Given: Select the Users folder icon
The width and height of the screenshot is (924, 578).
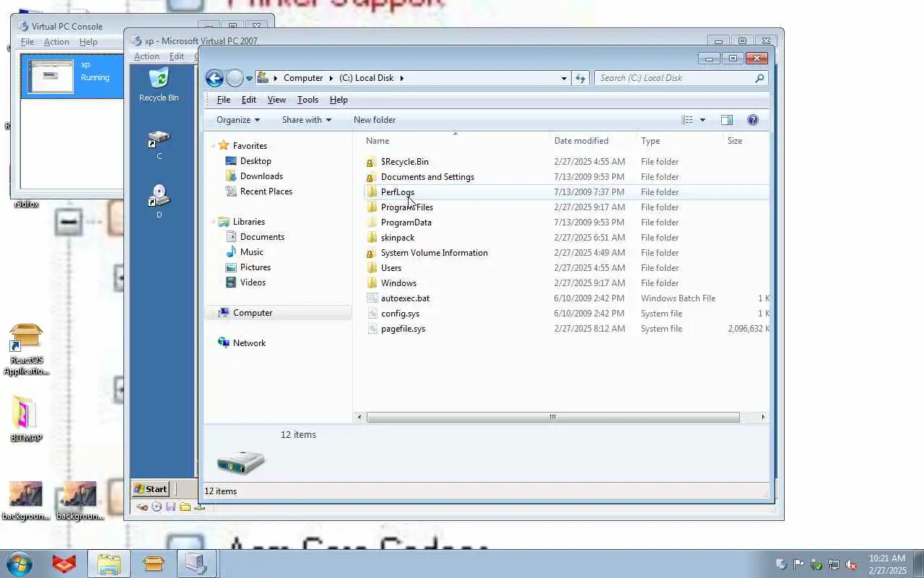Looking at the screenshot, I should [372, 268].
